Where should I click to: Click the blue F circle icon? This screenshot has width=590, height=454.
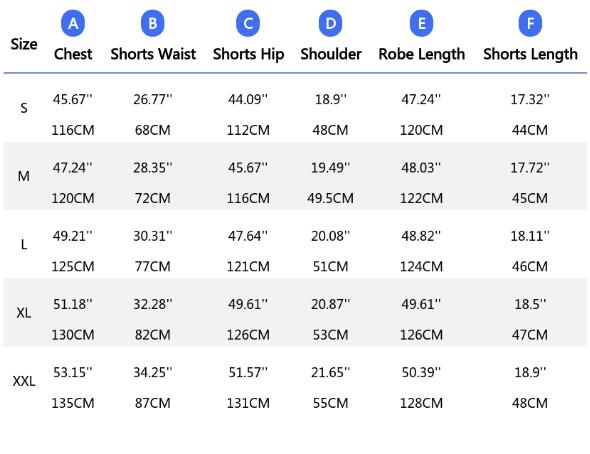530,23
